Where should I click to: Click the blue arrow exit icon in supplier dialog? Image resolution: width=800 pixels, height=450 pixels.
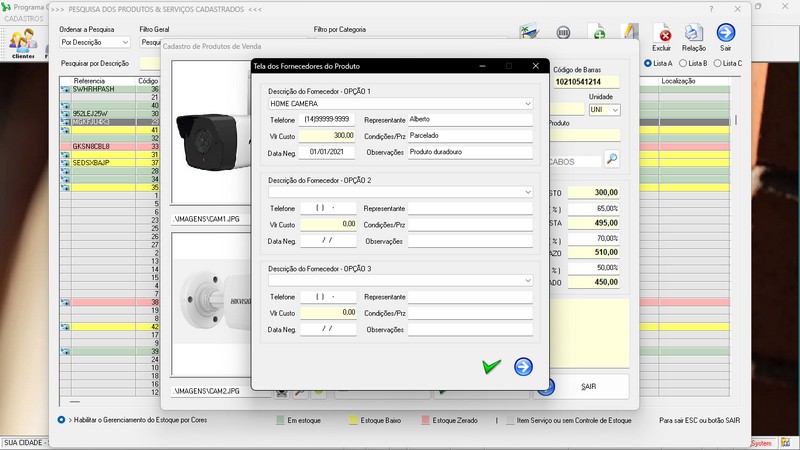pos(523,367)
